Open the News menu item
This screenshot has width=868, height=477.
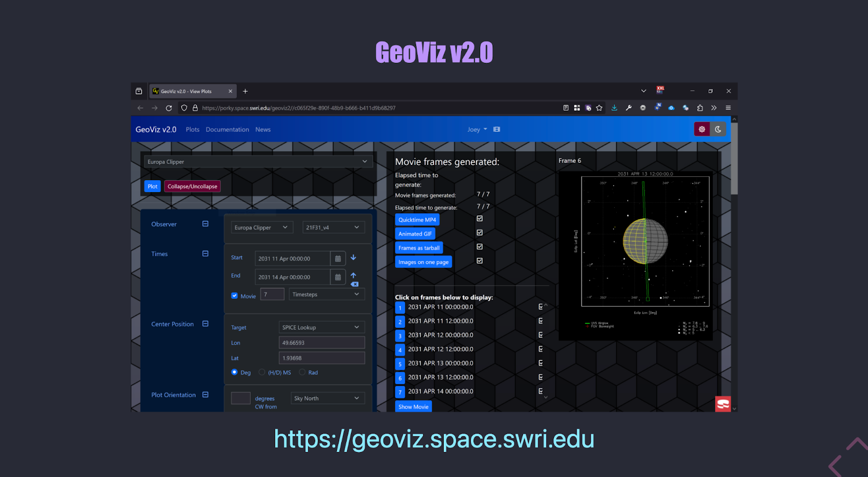(x=263, y=130)
